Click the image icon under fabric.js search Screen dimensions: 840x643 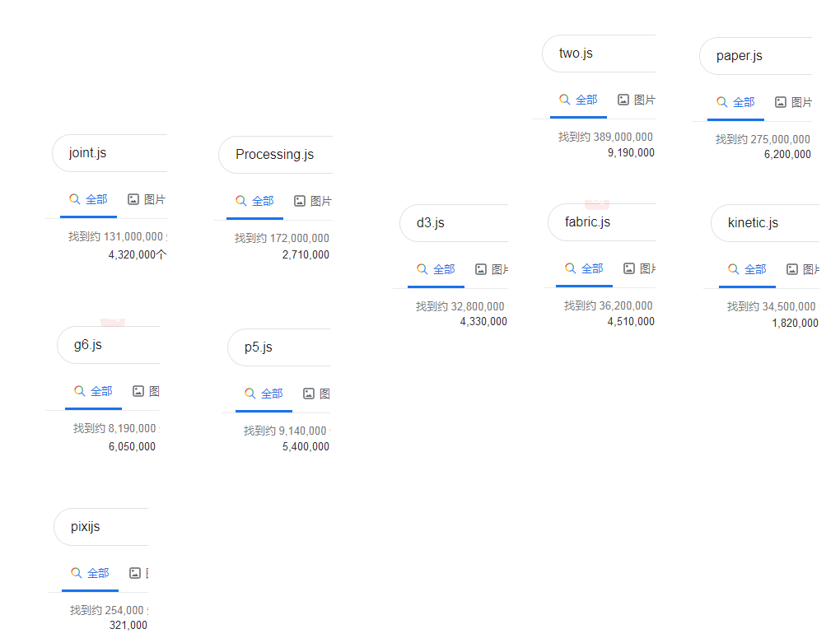coord(629,268)
